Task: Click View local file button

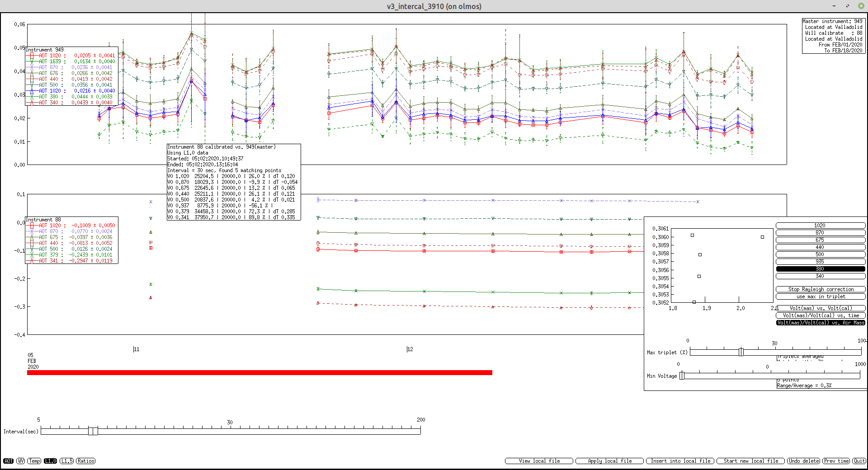Action: coord(539,461)
